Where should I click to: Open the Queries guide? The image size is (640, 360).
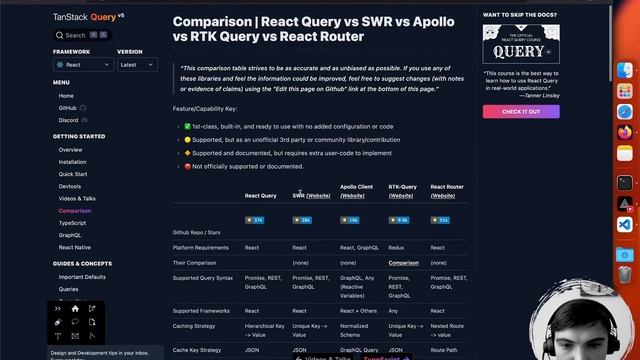68,289
